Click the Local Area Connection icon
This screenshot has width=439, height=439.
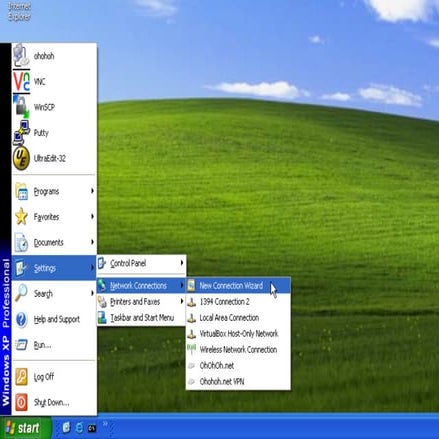(x=191, y=318)
